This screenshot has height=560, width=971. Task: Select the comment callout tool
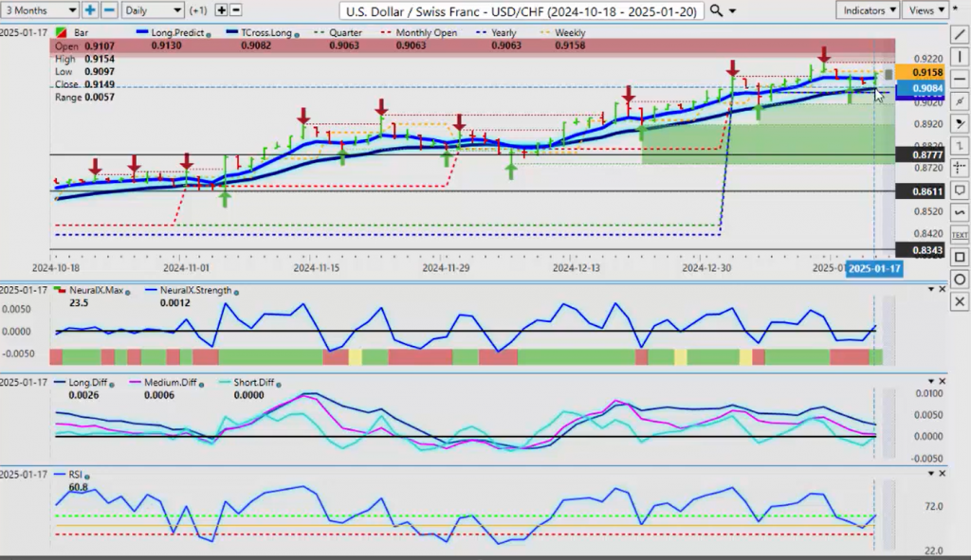[959, 190]
